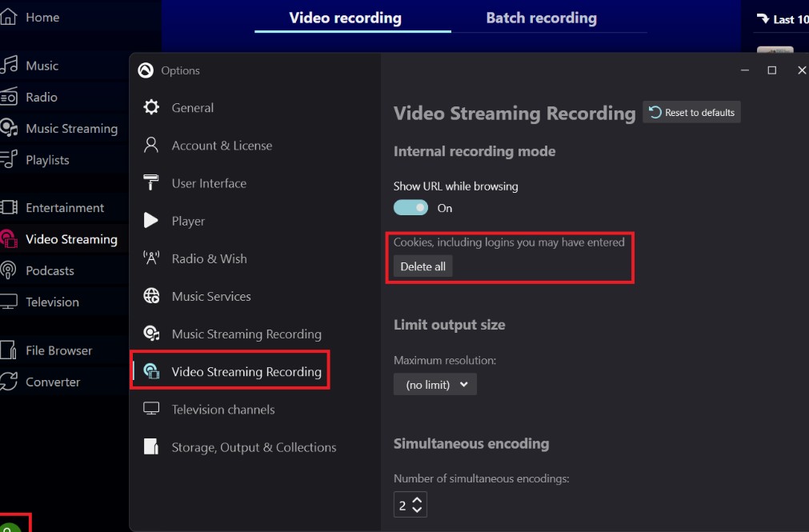
Task: Click the File Browser icon in sidebar
Action: tap(9, 350)
